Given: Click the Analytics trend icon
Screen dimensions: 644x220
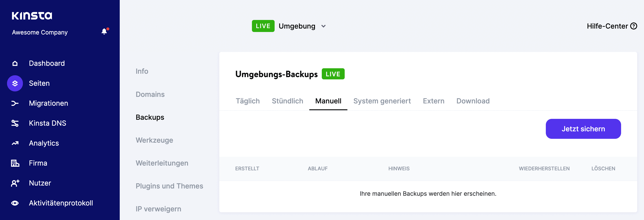Looking at the screenshot, I should [15, 143].
